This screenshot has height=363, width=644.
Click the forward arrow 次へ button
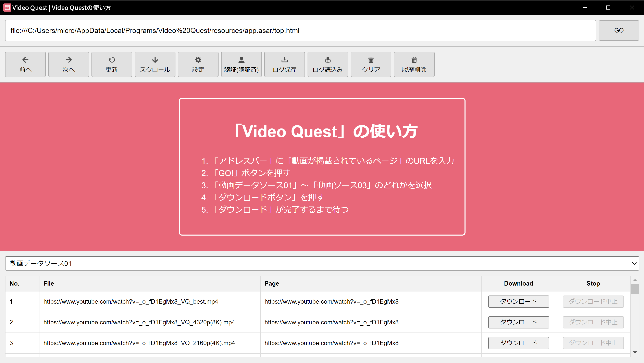[x=69, y=64]
